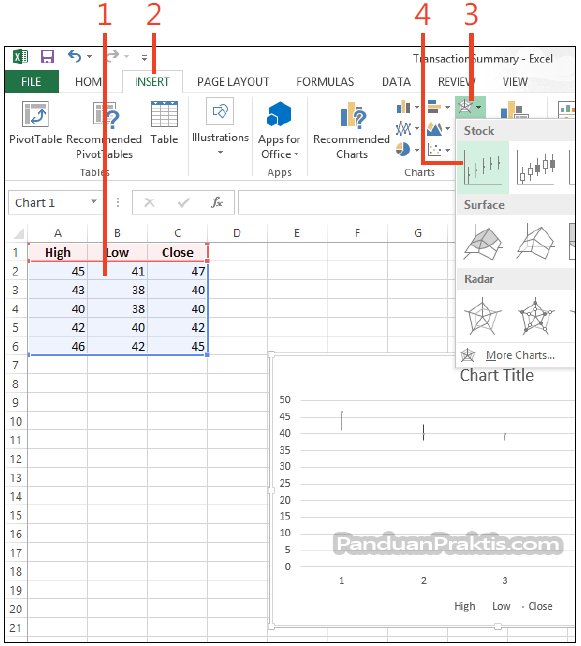Select cell A3 containing 43
Image resolution: width=581 pixels, height=646 pixels.
(x=58, y=290)
